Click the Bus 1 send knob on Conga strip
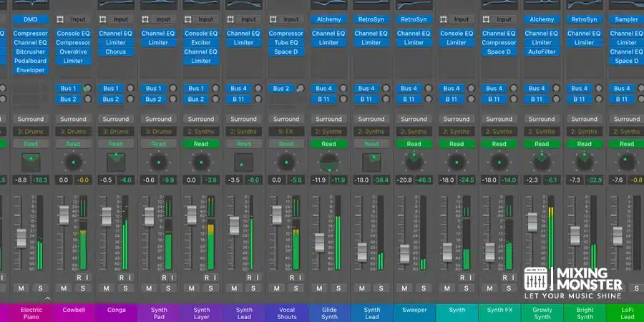Image resolution: width=644 pixels, height=322 pixels. [x=131, y=89]
